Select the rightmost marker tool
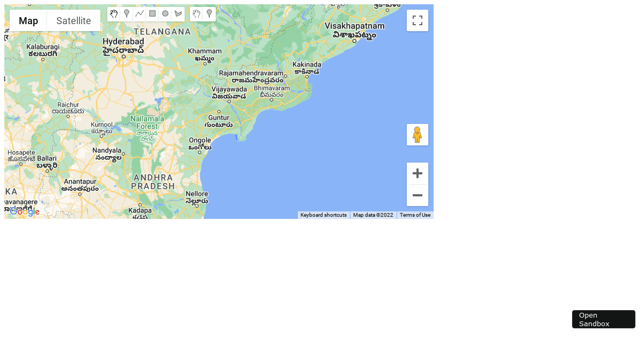The image size is (644, 338). point(209,14)
